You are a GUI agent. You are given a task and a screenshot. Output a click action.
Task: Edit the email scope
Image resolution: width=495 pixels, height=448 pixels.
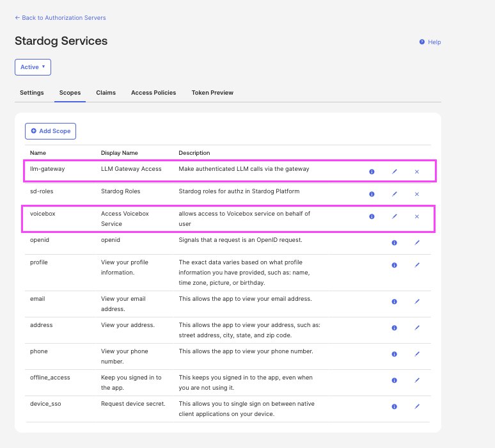click(417, 301)
